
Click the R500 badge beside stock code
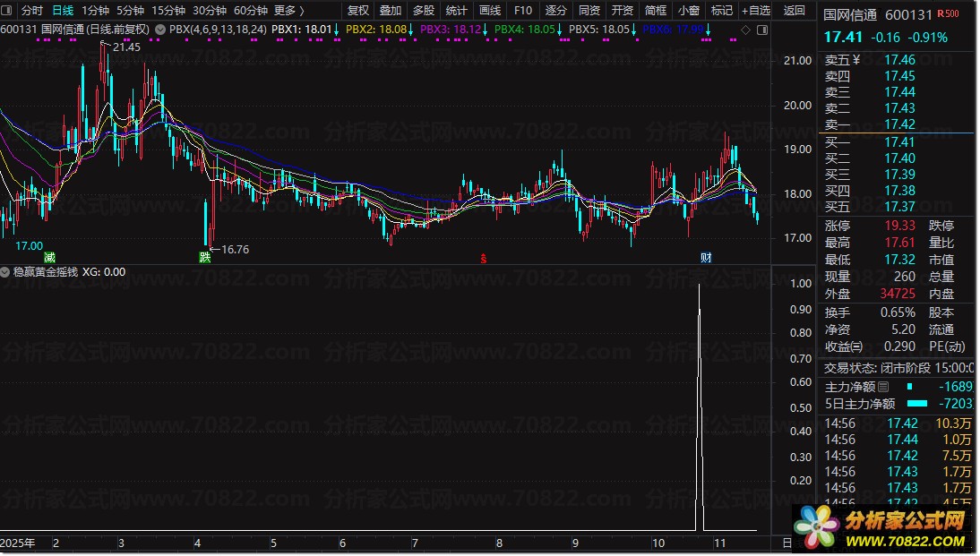948,13
